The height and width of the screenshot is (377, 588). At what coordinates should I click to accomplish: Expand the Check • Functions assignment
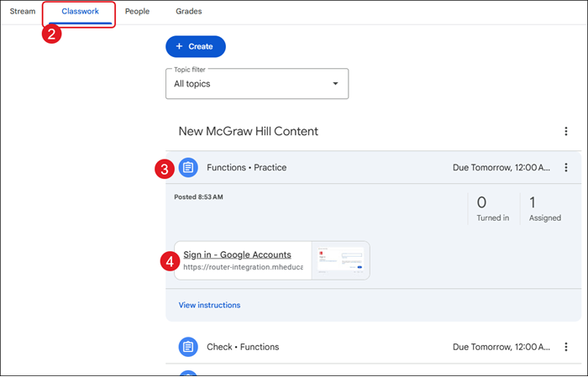(243, 347)
